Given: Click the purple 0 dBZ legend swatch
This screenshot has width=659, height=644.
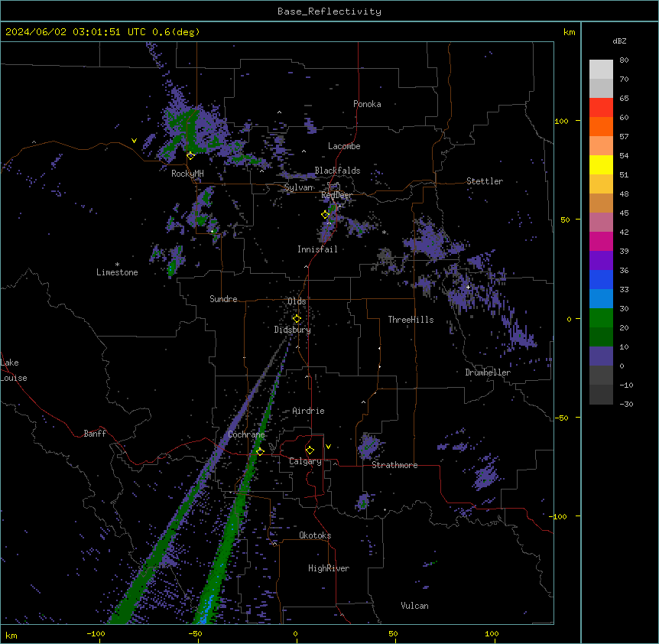Looking at the screenshot, I should click(x=601, y=356).
